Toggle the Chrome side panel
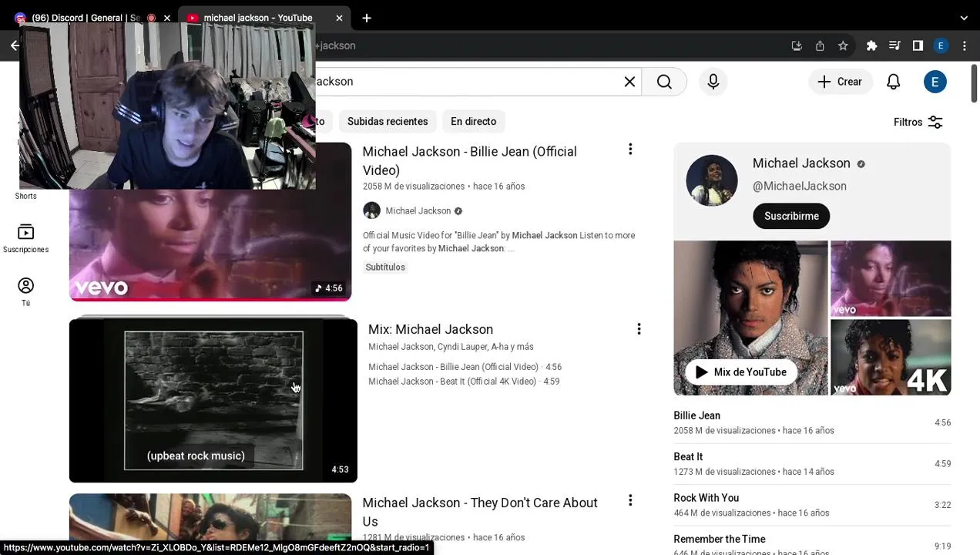The height and width of the screenshot is (555, 980). coord(918,45)
